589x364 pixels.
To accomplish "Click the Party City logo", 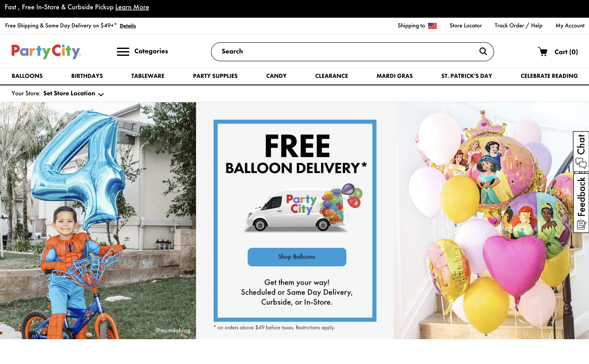I will coord(46,51).
